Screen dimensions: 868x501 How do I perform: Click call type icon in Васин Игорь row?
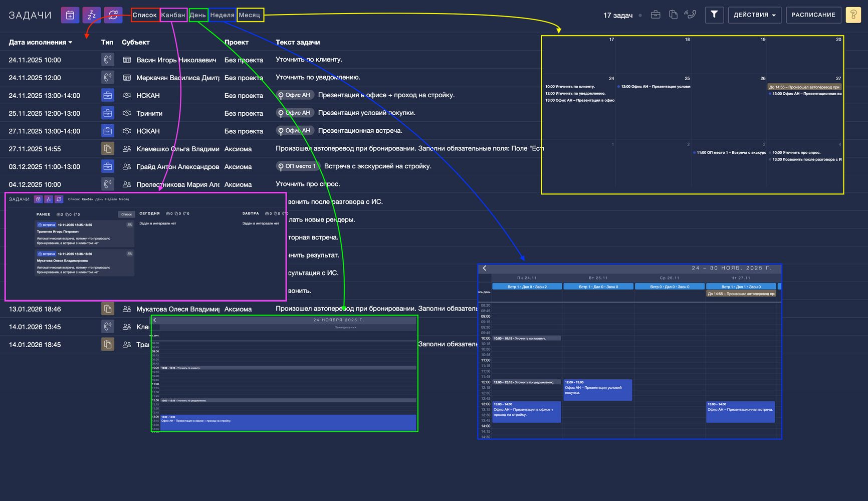point(108,60)
